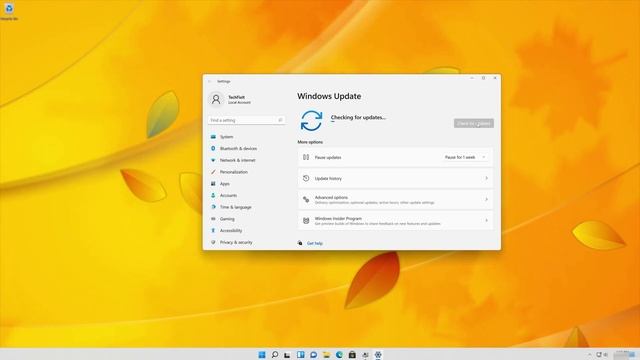Open Update history via its chevron
This screenshot has height=360, width=640.
(486, 178)
